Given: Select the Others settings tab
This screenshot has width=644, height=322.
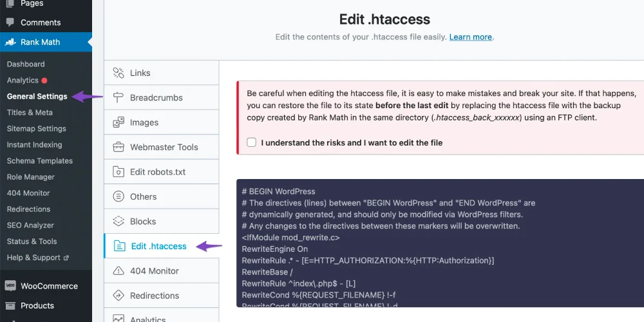Looking at the screenshot, I should click(x=162, y=196).
